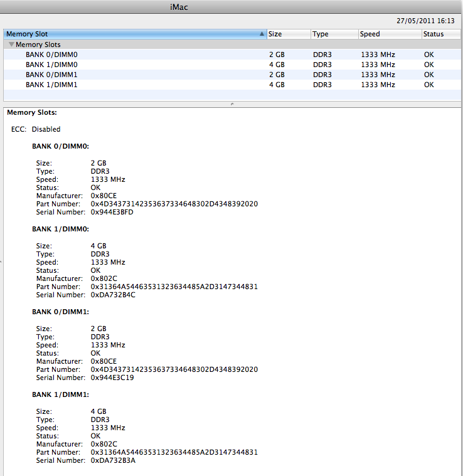
Task: Click manufacturer 0x802C under BANK 1/DIMM1
Action: [104, 444]
